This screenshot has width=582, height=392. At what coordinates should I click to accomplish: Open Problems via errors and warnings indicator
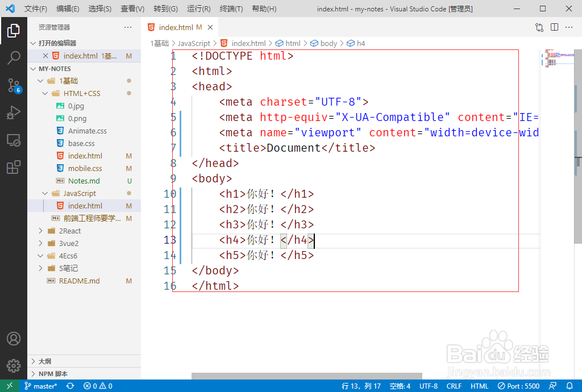(98, 386)
